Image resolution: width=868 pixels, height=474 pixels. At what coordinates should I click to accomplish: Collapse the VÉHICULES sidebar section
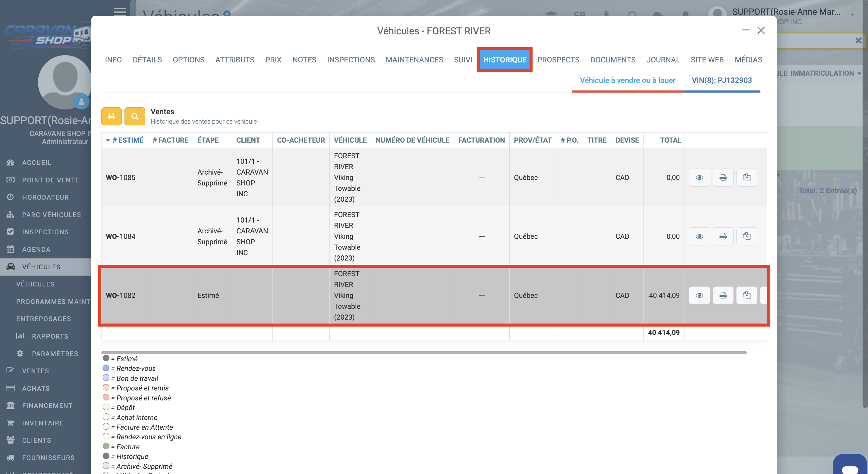[x=46, y=267]
